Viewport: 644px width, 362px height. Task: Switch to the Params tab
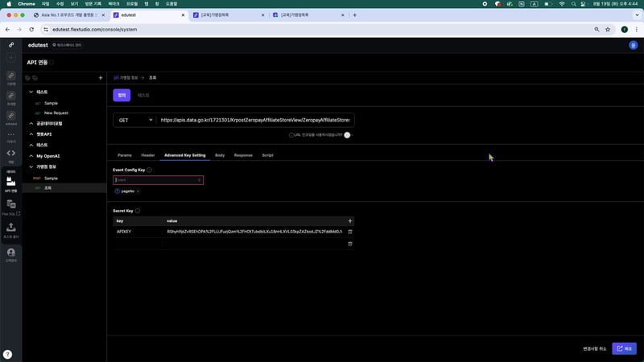coord(125,154)
